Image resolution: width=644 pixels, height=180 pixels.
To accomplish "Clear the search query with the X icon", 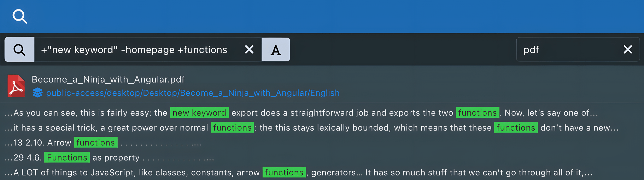I will pos(249,49).
